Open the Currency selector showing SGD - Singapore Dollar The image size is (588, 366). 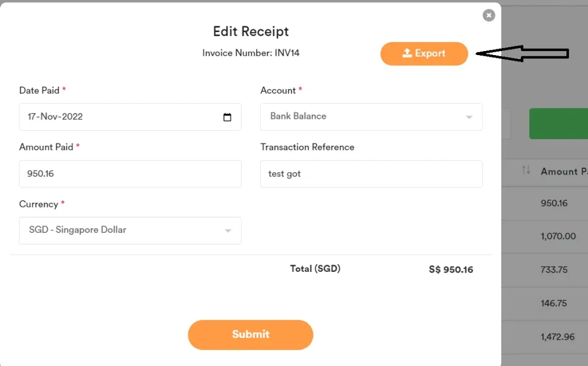(x=130, y=231)
